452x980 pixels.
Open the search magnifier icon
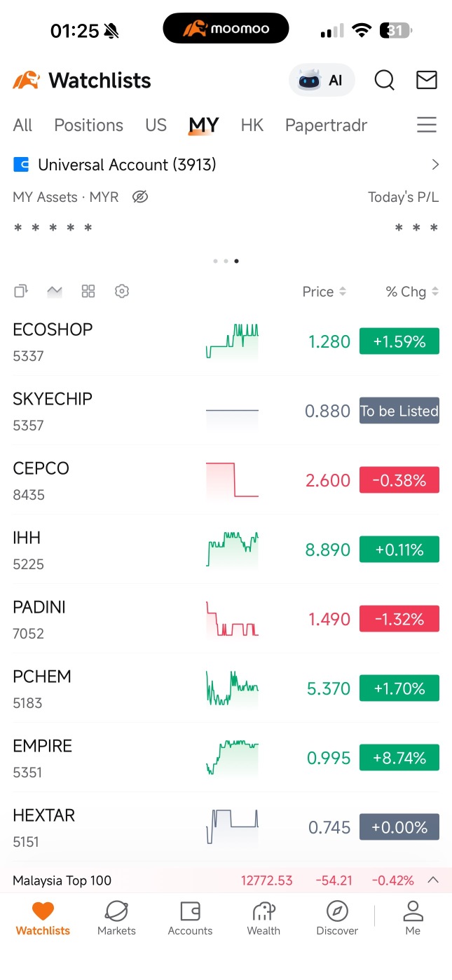(384, 81)
